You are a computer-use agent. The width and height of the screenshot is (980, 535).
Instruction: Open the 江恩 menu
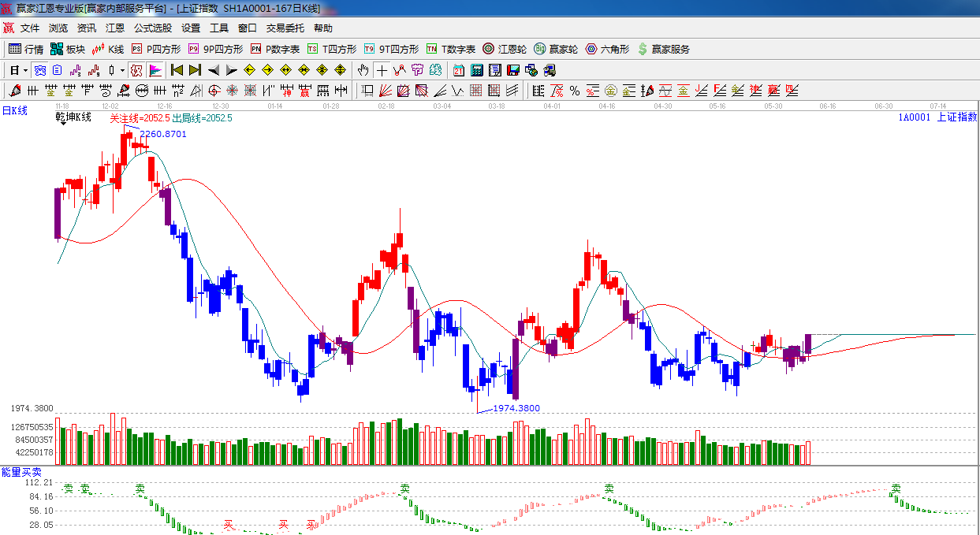115,28
